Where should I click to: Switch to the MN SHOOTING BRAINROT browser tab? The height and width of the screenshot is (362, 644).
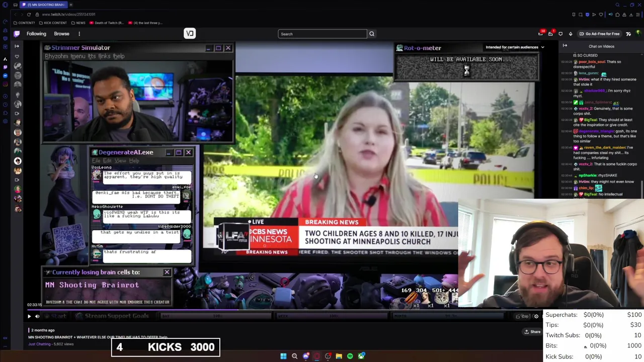[44, 5]
